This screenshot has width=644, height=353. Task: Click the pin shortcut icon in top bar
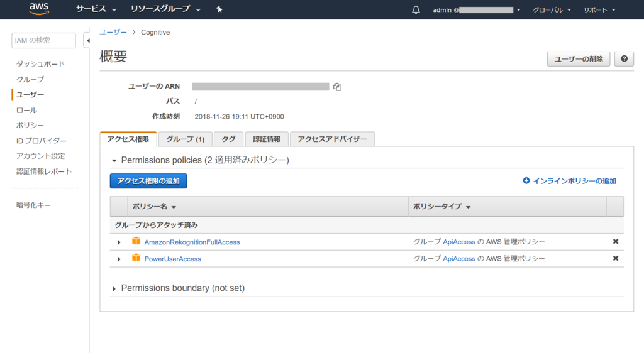219,9
